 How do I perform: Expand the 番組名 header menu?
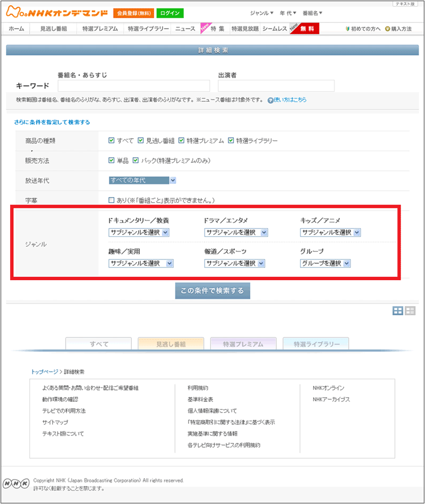point(312,13)
